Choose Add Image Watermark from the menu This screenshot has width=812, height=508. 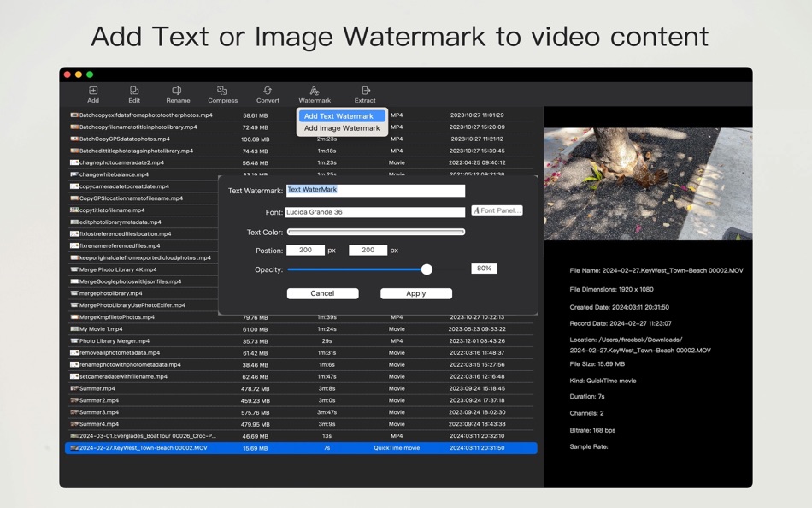click(x=340, y=127)
